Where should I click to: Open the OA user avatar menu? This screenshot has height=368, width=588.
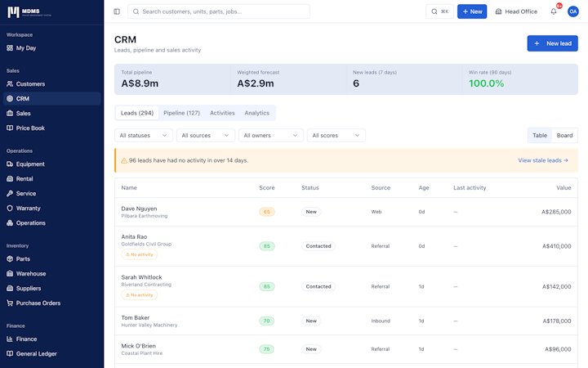[x=572, y=11]
